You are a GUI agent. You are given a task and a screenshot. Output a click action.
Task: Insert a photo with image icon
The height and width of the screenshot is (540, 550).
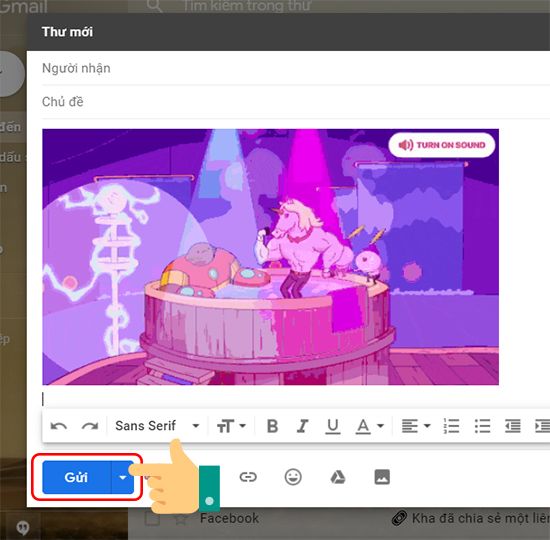tap(382, 477)
